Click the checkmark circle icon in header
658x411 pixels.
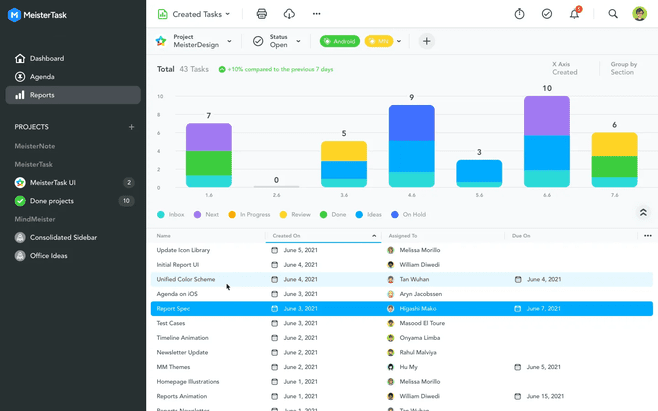tap(547, 14)
